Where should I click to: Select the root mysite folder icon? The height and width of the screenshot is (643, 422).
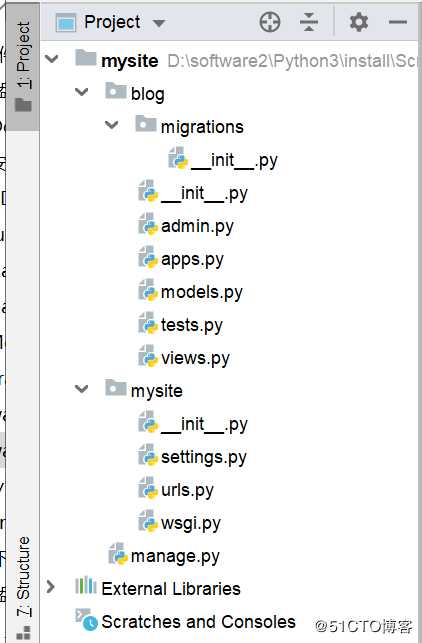point(86,58)
